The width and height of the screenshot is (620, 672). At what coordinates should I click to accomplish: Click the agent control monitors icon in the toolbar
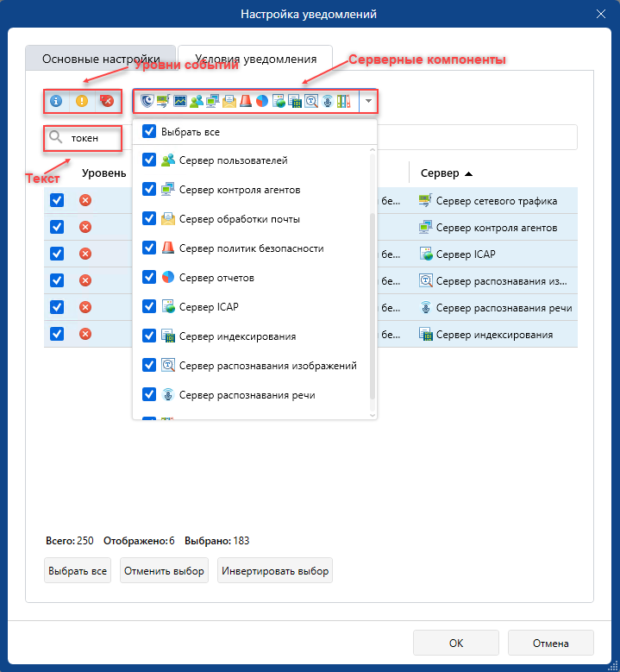point(212,101)
